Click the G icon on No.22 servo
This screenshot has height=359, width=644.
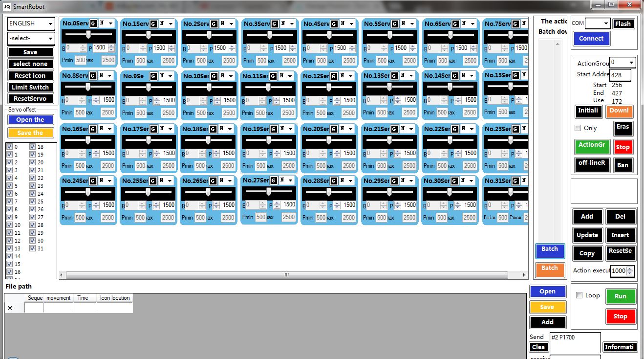point(454,129)
